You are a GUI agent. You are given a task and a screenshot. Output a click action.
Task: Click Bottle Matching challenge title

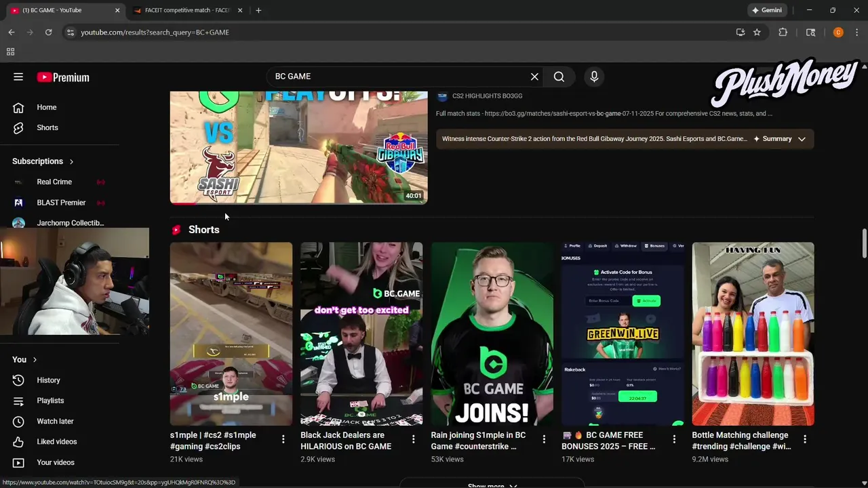[x=741, y=441]
